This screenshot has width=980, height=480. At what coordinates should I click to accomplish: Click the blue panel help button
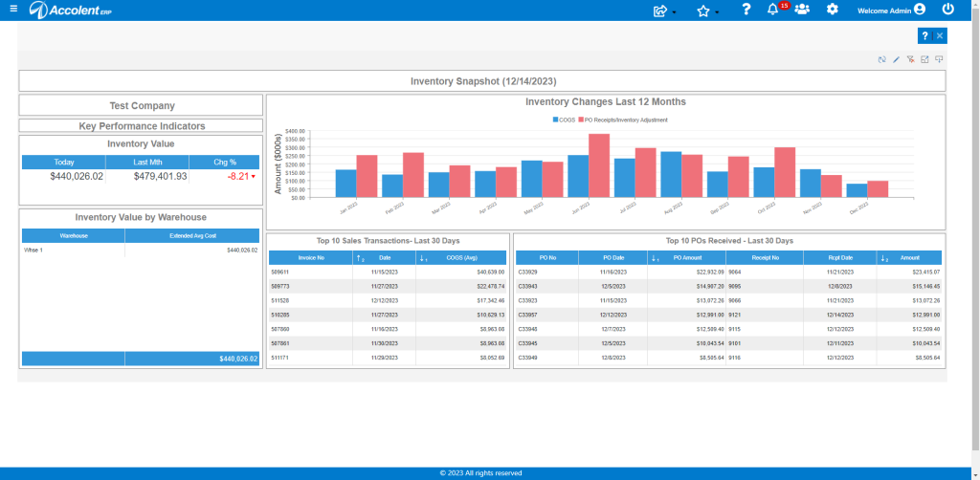click(x=925, y=35)
